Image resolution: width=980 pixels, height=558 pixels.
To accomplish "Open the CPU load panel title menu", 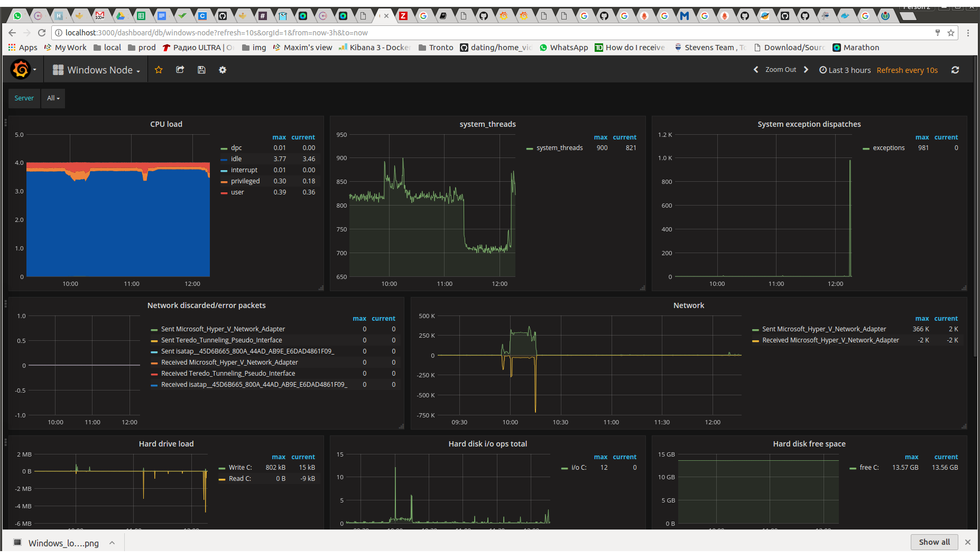I will pyautogui.click(x=166, y=124).
